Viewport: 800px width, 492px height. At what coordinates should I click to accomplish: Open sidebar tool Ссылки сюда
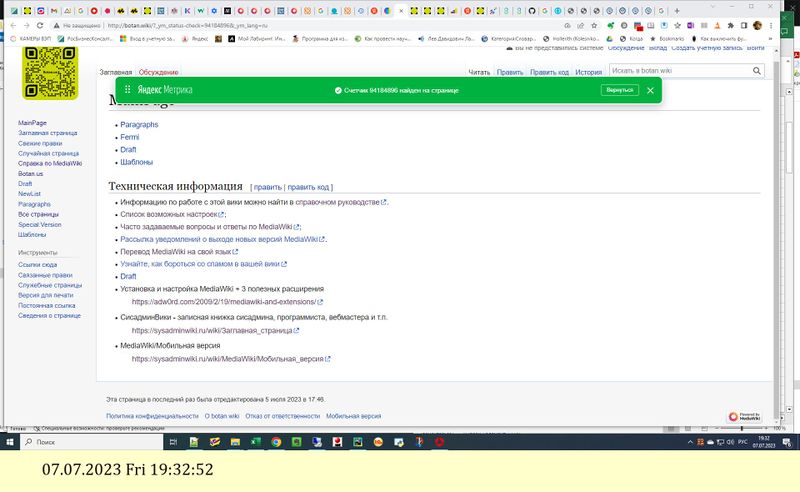coord(37,265)
